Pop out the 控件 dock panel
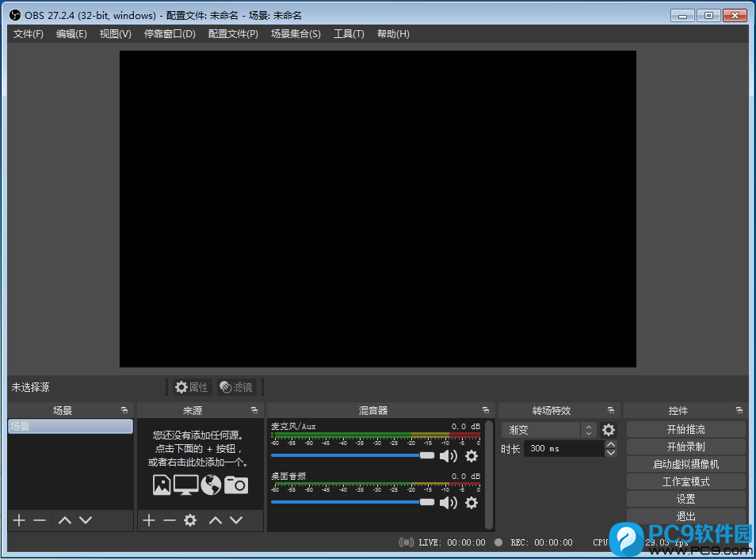The image size is (756, 559). 739,410
